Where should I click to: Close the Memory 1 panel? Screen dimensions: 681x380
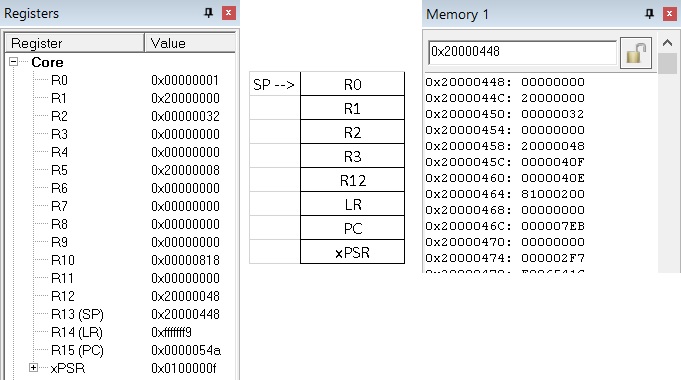669,14
